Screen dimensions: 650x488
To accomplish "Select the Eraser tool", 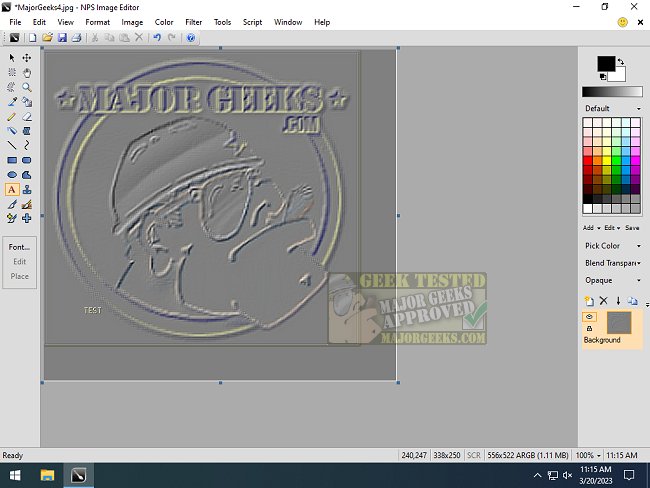I will coord(27,117).
